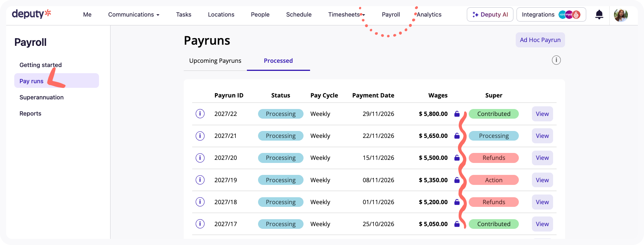Screen dimensions: 644x245
Task: Open Getting started in the Payroll sidebar
Action: coord(40,65)
